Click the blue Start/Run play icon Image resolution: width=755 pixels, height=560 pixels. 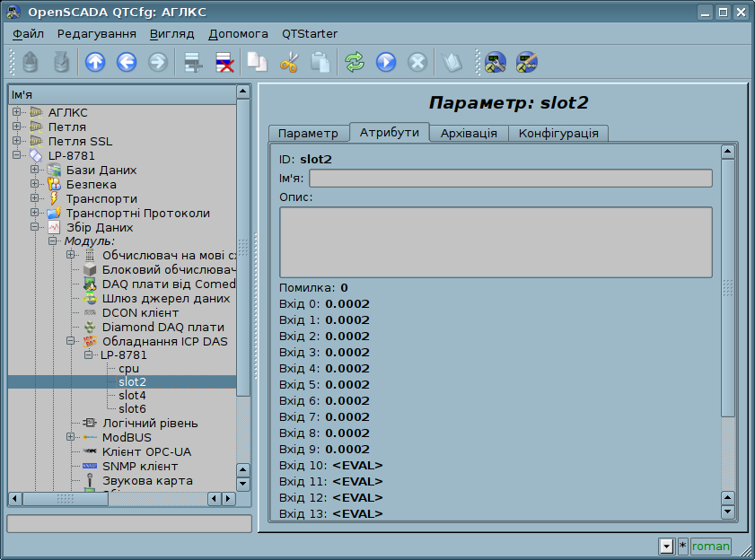pos(386,63)
